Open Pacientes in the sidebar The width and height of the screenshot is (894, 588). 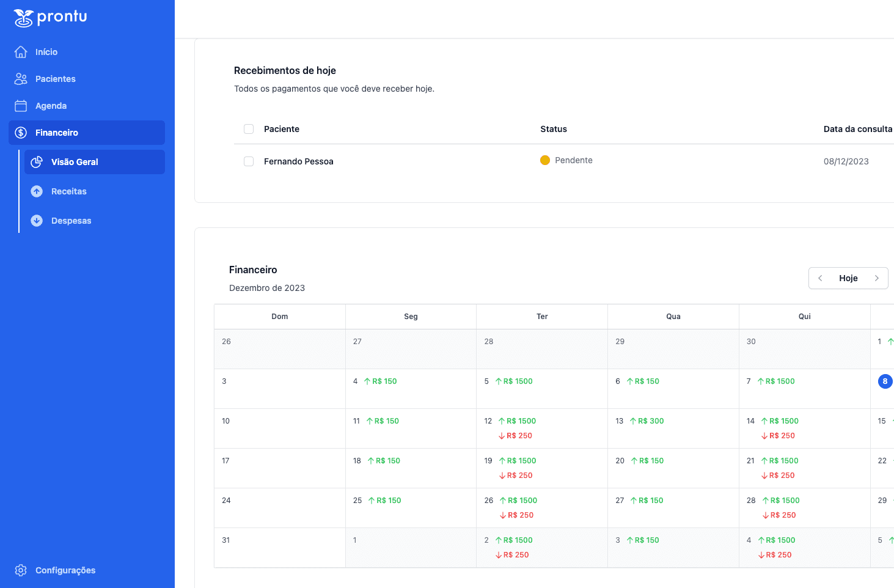(x=87, y=79)
